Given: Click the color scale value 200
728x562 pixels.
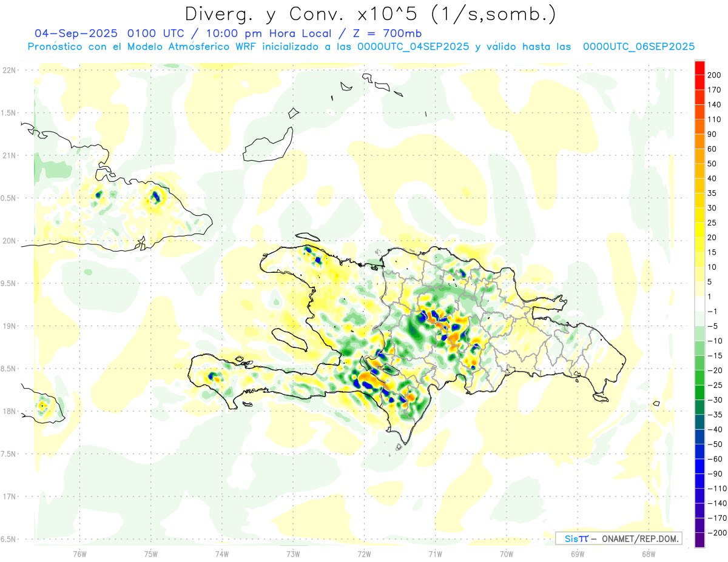Looking at the screenshot, I should point(715,75).
